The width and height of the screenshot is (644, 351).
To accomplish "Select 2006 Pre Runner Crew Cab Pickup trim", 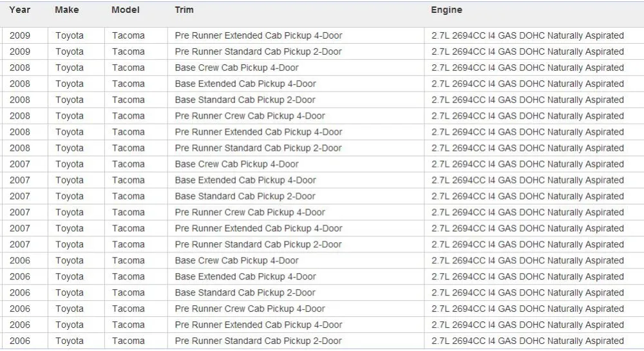I will [x=250, y=308].
